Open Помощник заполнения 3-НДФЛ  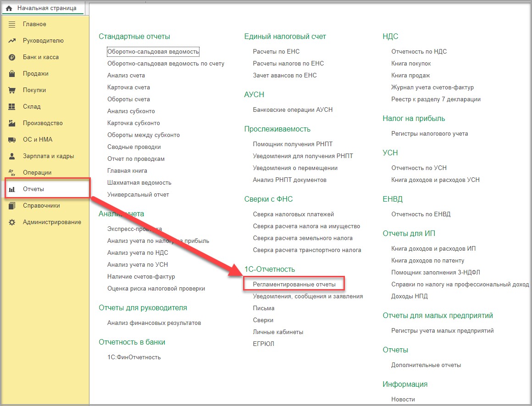pyautogui.click(x=436, y=273)
